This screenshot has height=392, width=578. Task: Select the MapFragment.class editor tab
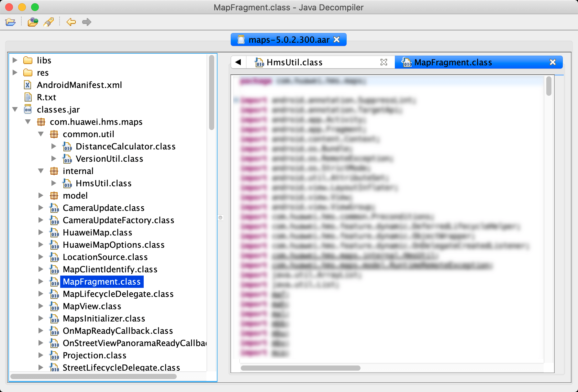pyautogui.click(x=479, y=62)
